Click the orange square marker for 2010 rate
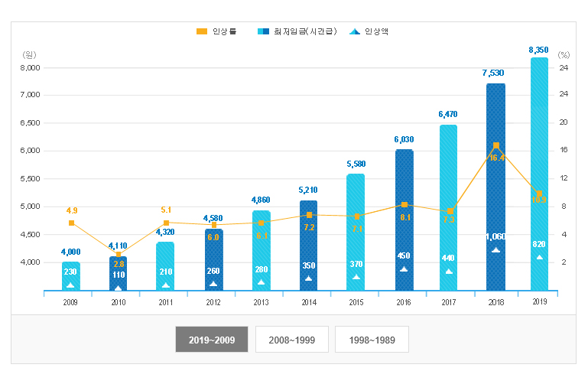Image resolution: width=588 pixels, height=371 pixels. [x=118, y=254]
